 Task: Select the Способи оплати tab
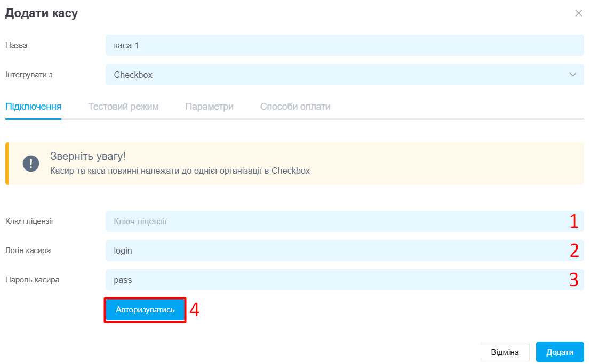pyautogui.click(x=295, y=107)
